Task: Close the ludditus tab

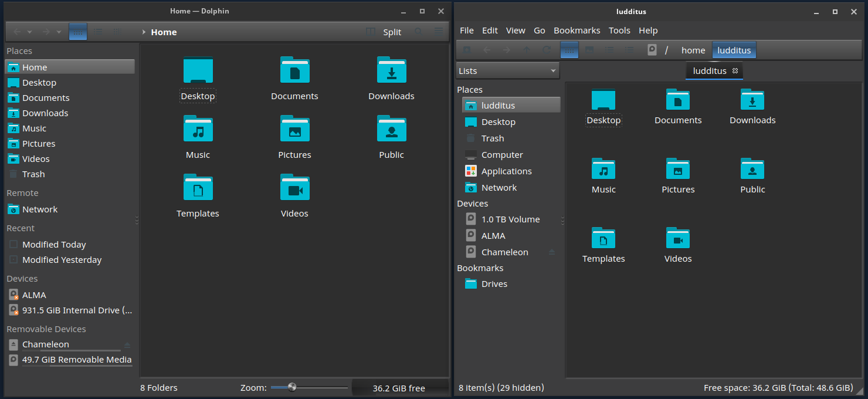Action: pyautogui.click(x=735, y=71)
